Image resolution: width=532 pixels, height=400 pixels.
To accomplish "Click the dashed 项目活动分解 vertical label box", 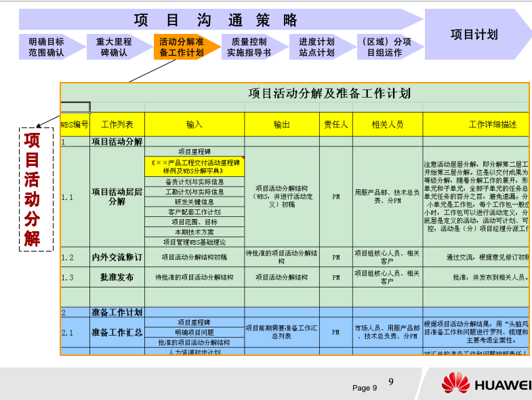I will 36,189.
